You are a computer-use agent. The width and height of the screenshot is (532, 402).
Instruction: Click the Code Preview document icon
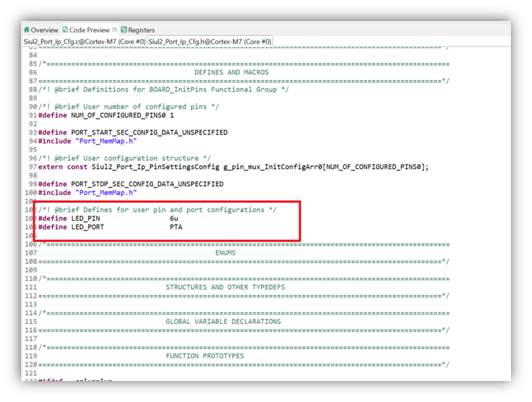[x=65, y=30]
